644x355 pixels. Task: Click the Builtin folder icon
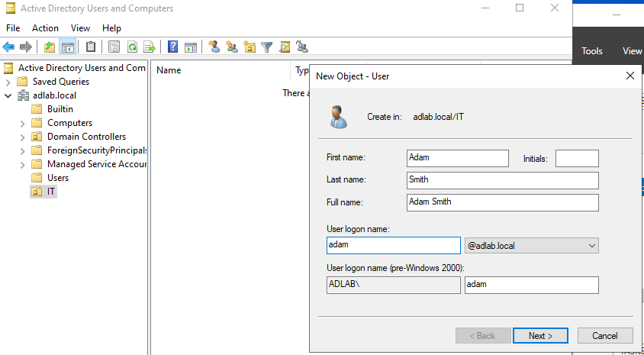coord(37,109)
